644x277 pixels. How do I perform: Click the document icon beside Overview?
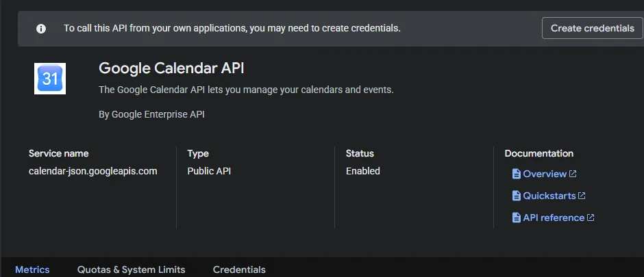coord(517,174)
